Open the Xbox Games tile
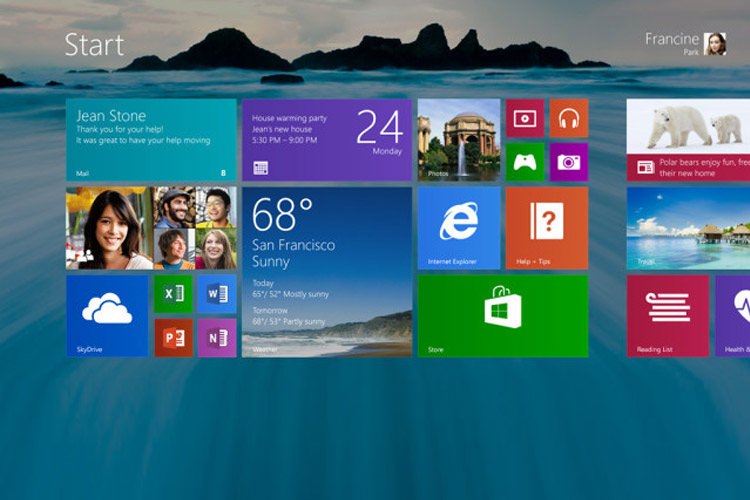 525,162
